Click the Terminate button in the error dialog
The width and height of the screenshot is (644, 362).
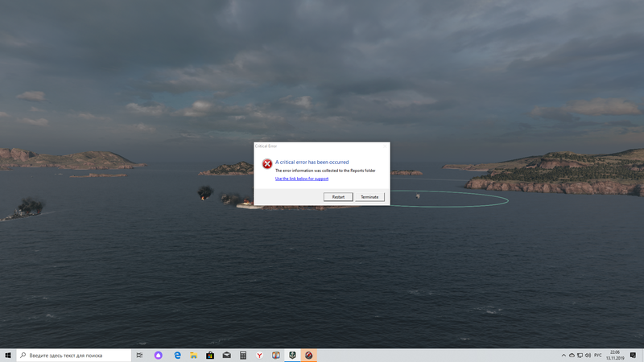pyautogui.click(x=369, y=197)
